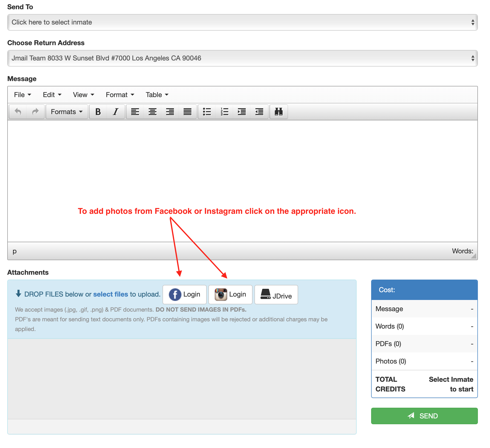Redo the last edit
This screenshot has width=490, height=448.
click(x=35, y=112)
